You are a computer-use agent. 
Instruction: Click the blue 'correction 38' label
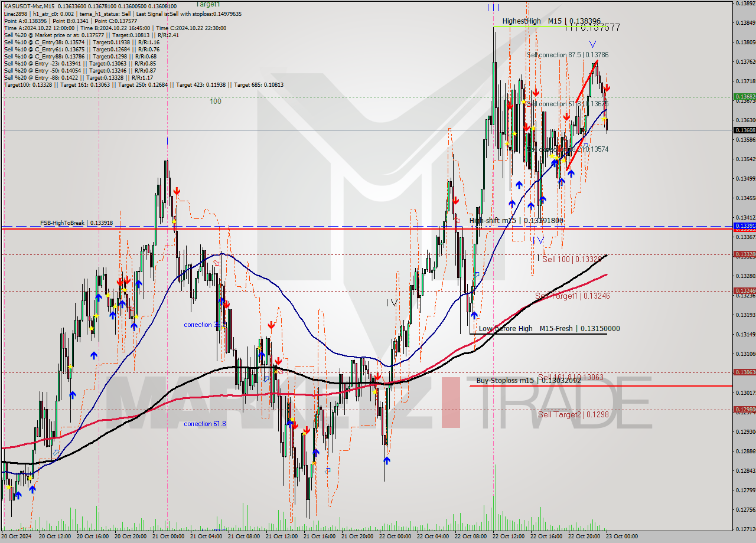[x=202, y=325]
